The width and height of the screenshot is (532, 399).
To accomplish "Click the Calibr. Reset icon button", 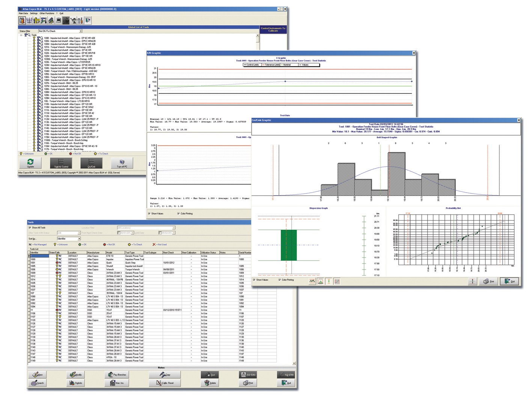I will point(165,383).
